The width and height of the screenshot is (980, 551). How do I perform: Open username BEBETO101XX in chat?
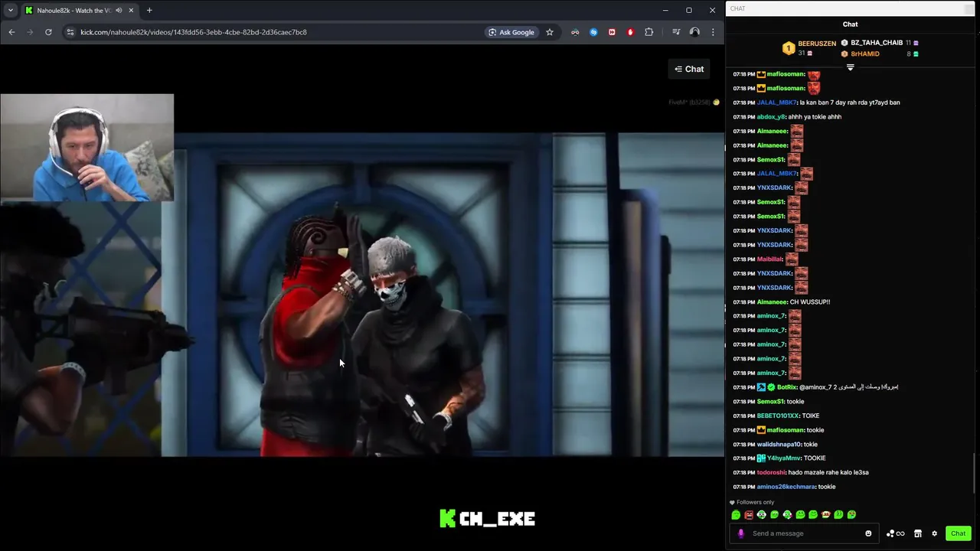tap(777, 416)
